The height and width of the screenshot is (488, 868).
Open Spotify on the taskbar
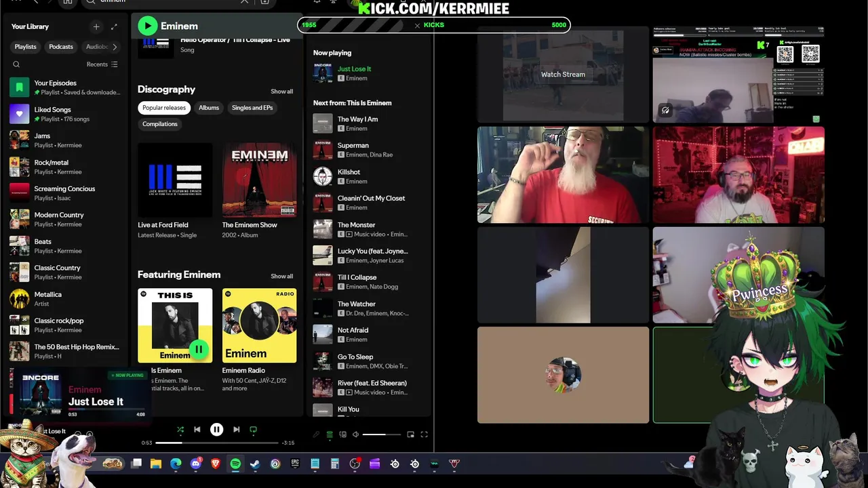[x=235, y=464]
